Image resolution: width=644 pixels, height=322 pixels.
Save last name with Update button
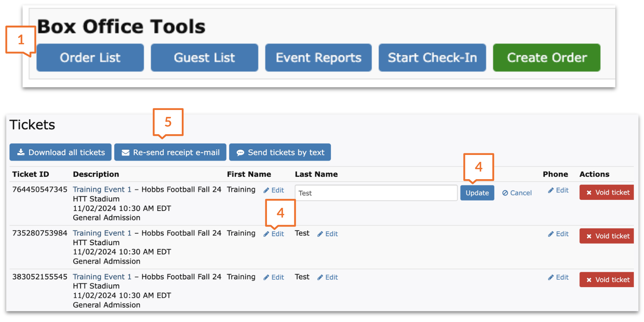click(x=477, y=193)
